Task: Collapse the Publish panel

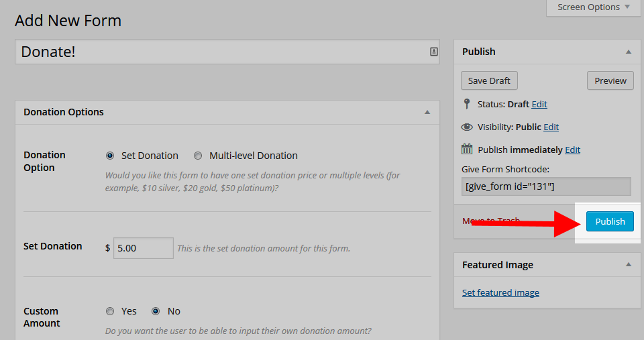Action: click(x=629, y=52)
